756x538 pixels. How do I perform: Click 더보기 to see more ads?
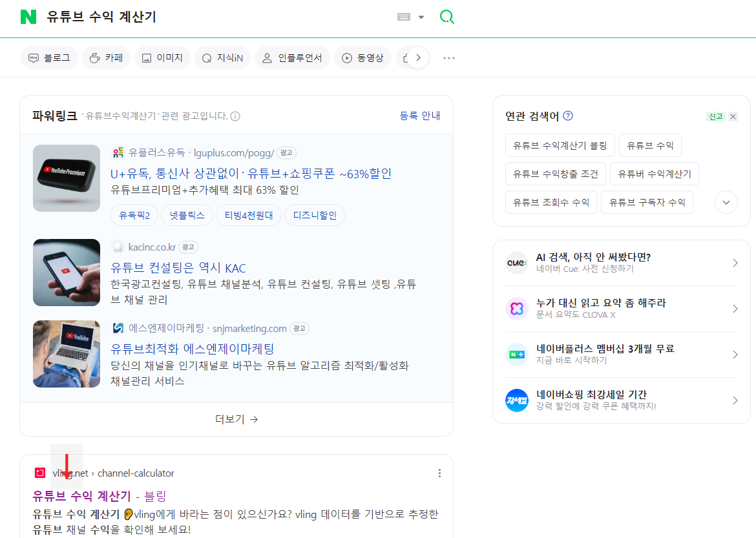click(236, 419)
